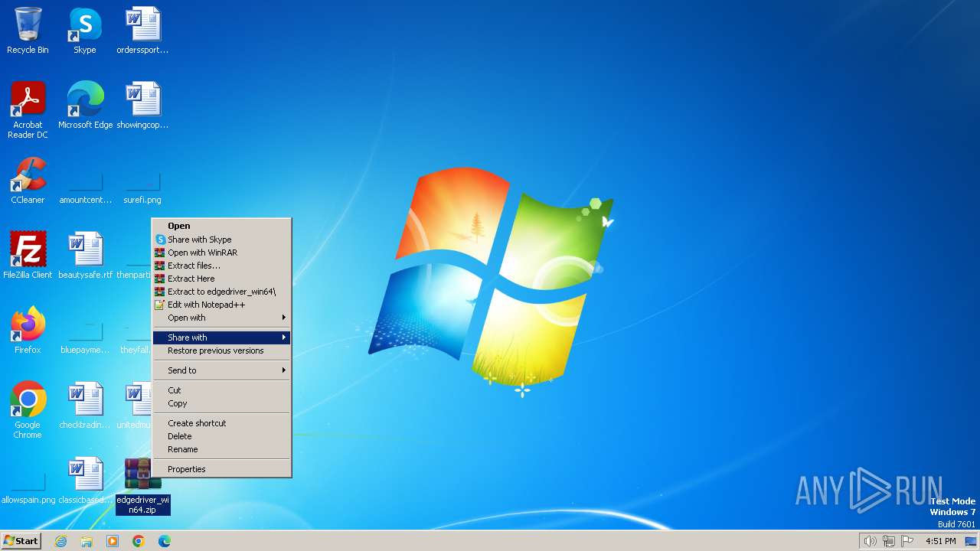Choose Extract to edgedriver_win64\ entry
This screenshot has width=980, height=551.
tap(222, 292)
